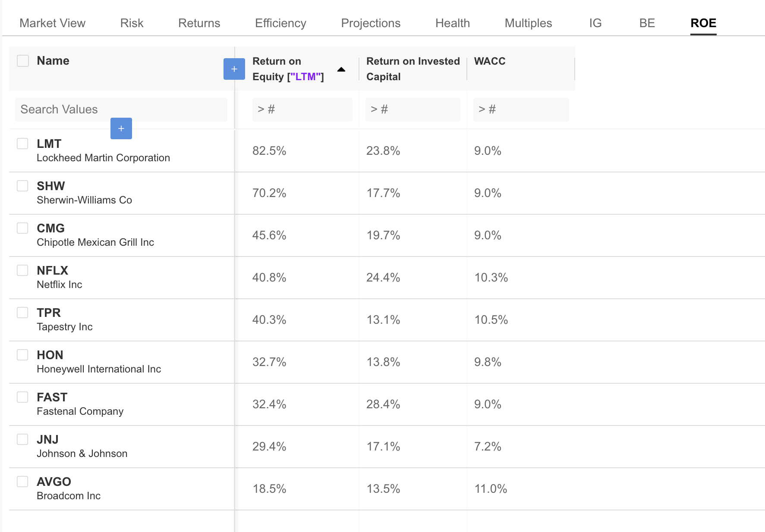Check the LMT row checkbox
This screenshot has height=532, width=765.
click(x=22, y=144)
